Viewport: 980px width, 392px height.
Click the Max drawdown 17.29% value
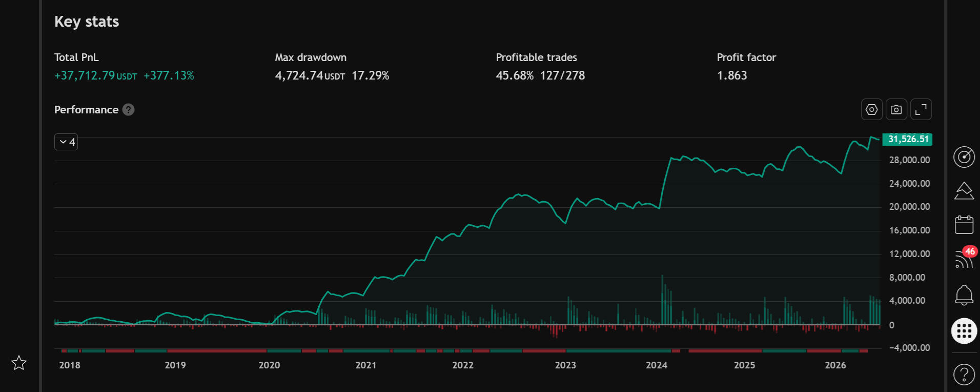[370, 76]
